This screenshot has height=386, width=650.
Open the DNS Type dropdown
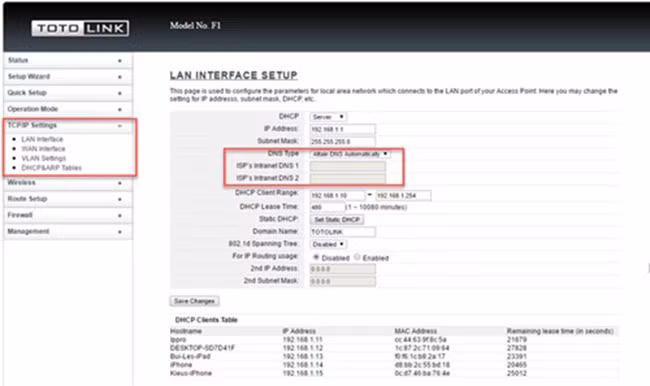pyautogui.click(x=350, y=154)
